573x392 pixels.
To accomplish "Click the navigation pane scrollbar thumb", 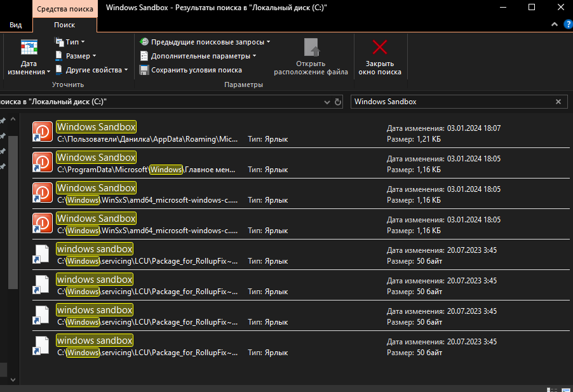I will 13,212.
